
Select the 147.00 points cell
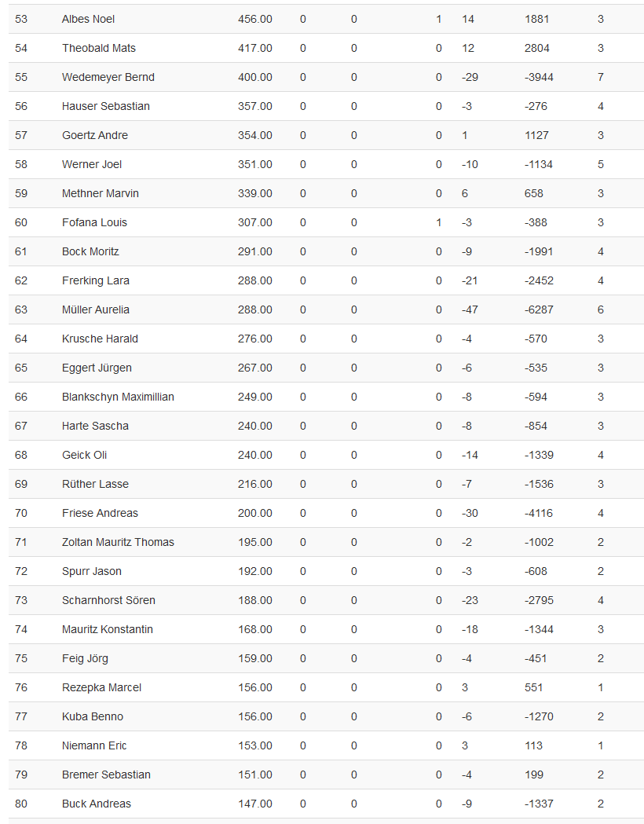click(255, 804)
